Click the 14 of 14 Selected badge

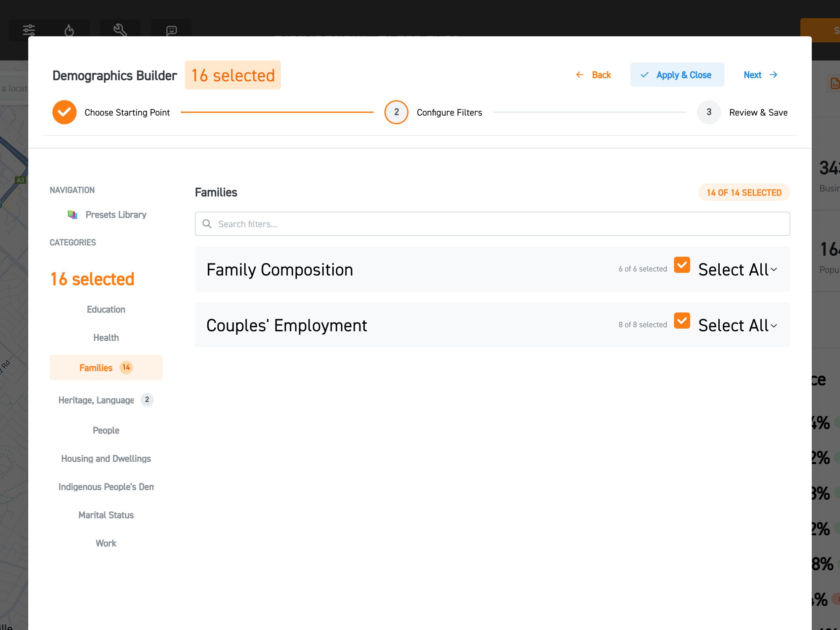point(744,192)
